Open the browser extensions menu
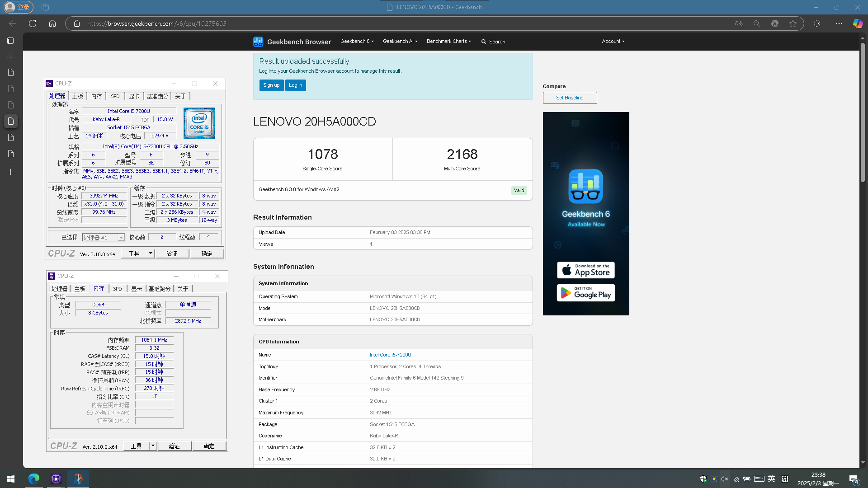868x488 pixels. (817, 23)
